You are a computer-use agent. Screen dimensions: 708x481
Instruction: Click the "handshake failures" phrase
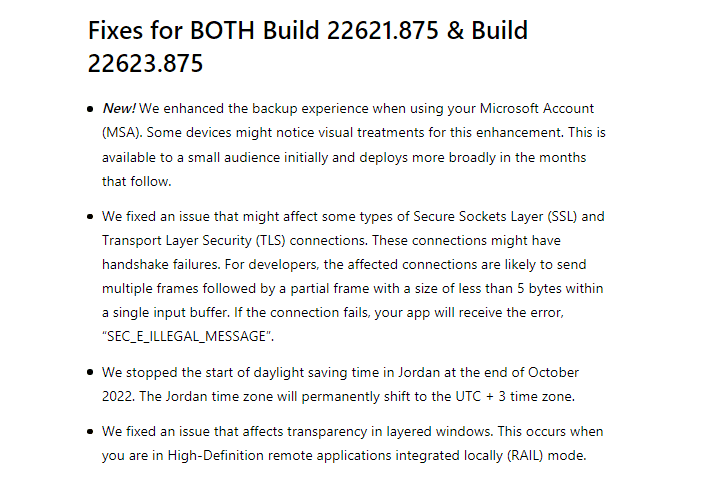click(161, 264)
